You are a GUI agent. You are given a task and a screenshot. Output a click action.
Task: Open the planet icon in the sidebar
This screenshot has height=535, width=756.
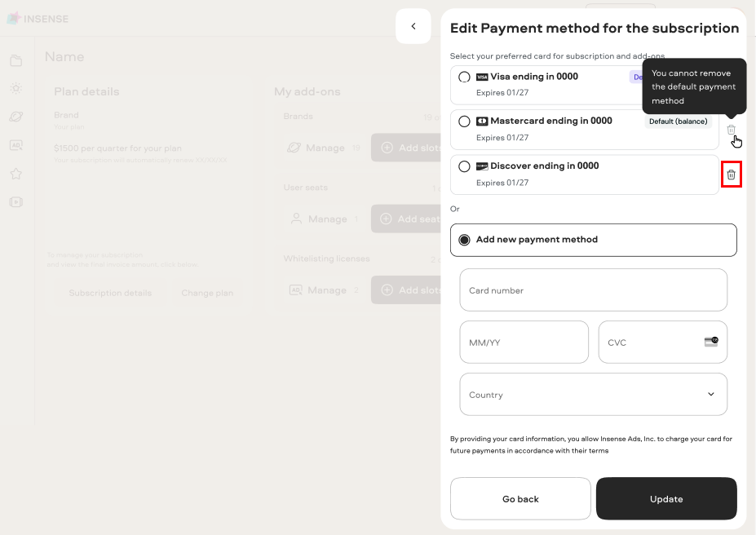point(16,117)
